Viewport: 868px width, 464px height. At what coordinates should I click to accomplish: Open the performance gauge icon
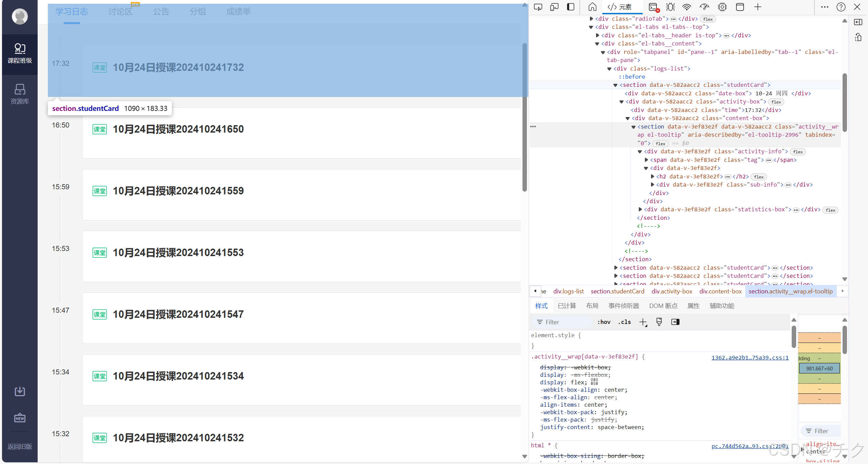704,7
